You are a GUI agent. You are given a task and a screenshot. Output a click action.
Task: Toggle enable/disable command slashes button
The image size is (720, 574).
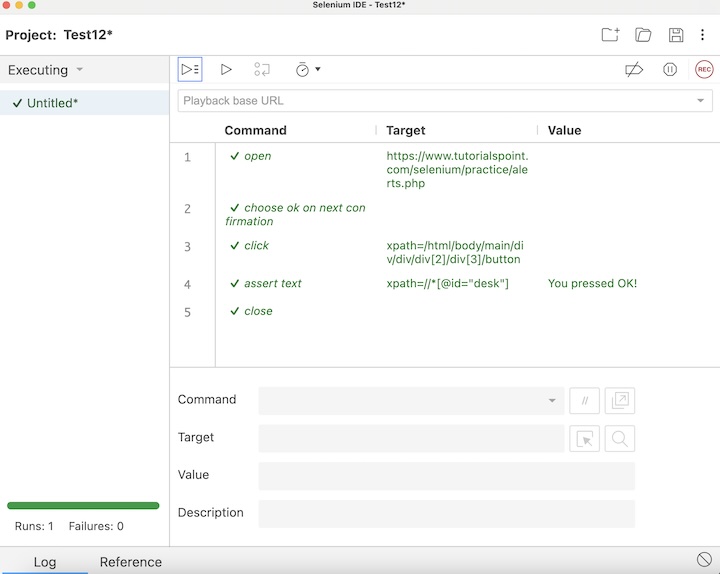pyautogui.click(x=584, y=401)
